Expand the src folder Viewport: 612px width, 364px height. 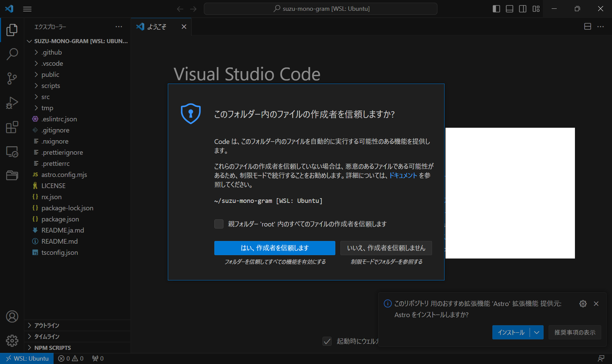45,97
